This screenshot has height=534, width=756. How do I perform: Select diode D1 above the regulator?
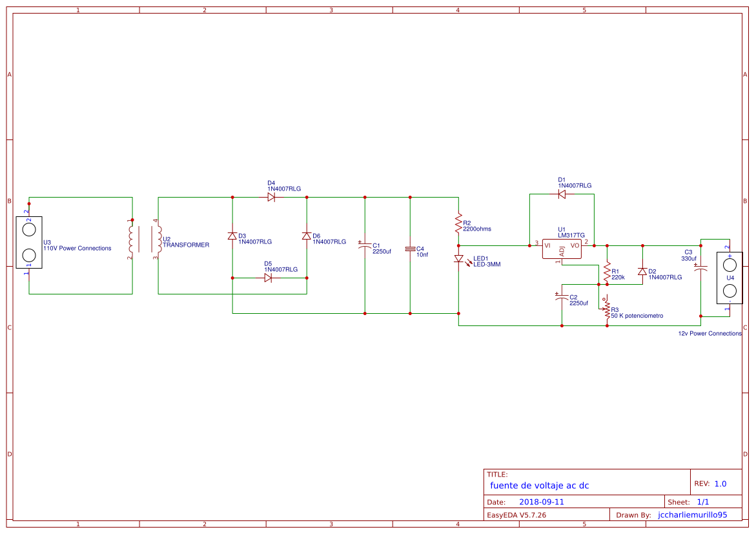tap(562, 195)
